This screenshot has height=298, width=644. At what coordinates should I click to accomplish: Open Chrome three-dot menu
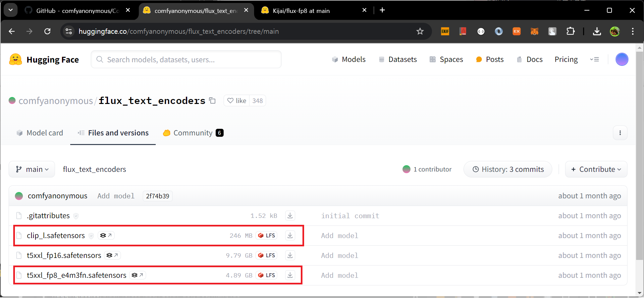pos(632,31)
